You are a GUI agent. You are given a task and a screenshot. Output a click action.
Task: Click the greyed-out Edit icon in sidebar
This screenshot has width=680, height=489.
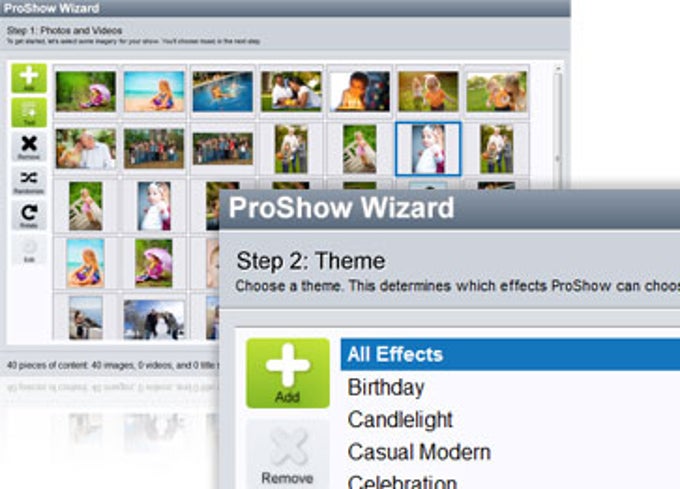click(x=29, y=250)
